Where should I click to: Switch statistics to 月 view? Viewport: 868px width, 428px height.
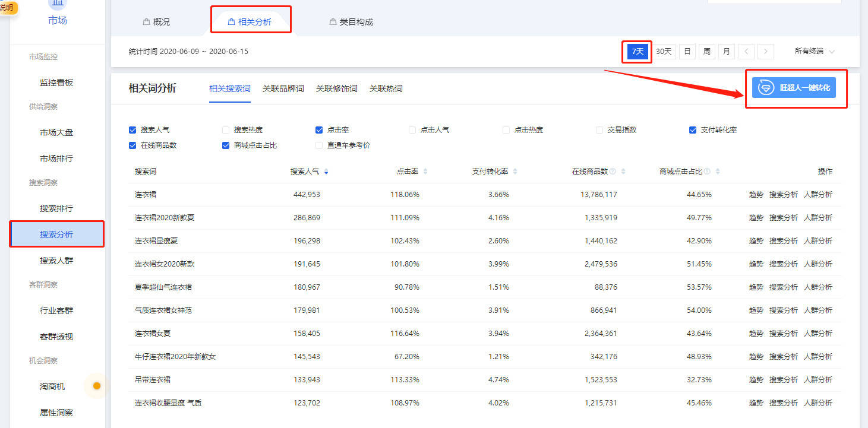[726, 52]
